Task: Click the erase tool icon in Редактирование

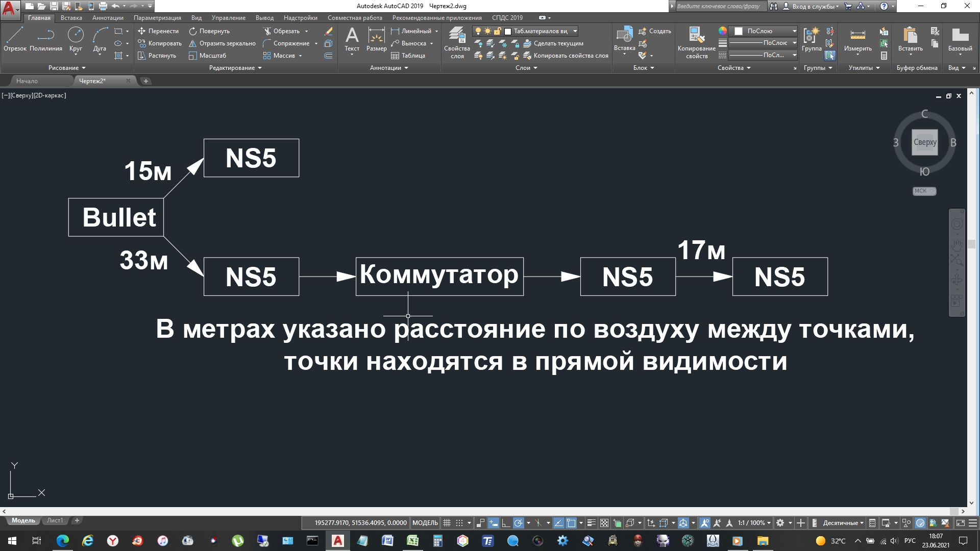Action: pyautogui.click(x=328, y=31)
